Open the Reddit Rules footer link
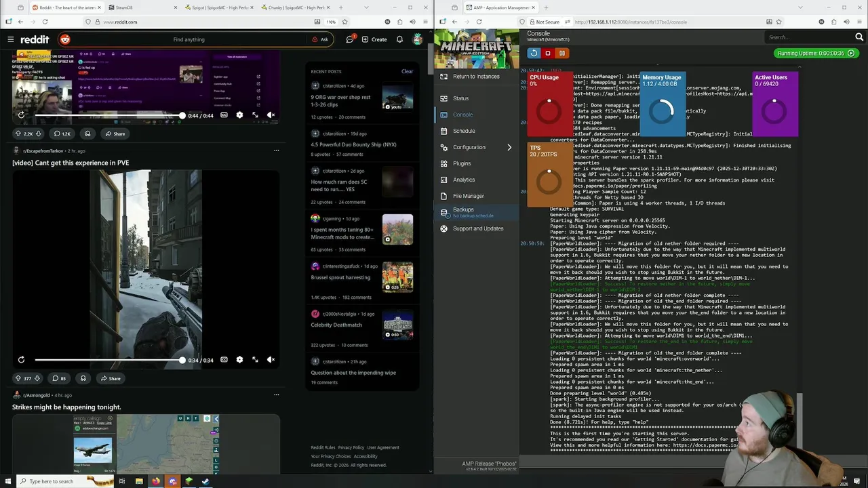Image resolution: width=868 pixels, height=488 pixels. (323, 447)
